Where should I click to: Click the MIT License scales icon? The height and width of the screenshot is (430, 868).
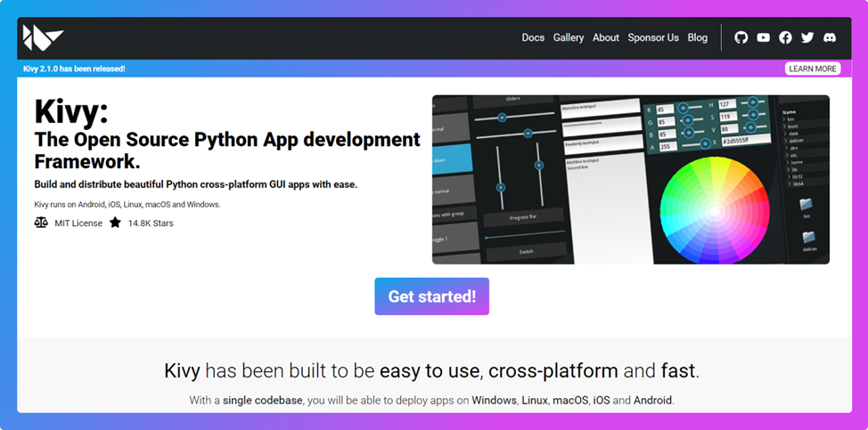[41, 223]
